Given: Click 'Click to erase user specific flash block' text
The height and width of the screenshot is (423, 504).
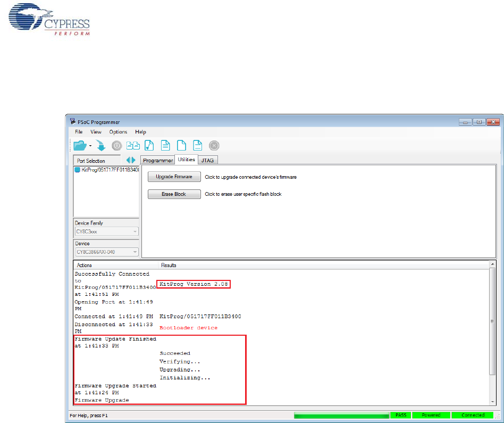Looking at the screenshot, I should (x=243, y=194).
